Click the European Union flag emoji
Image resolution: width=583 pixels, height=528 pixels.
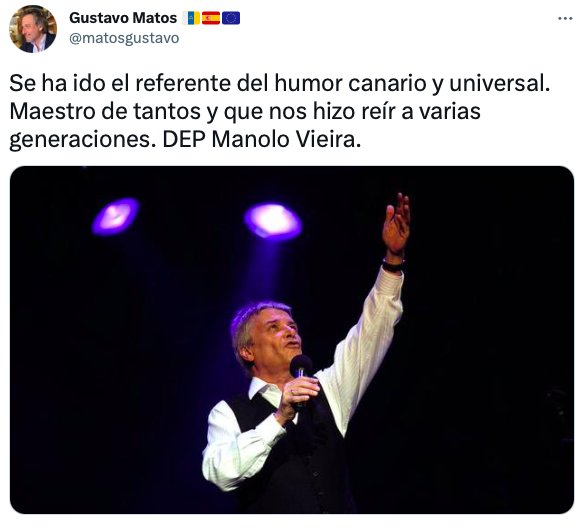click(231, 18)
